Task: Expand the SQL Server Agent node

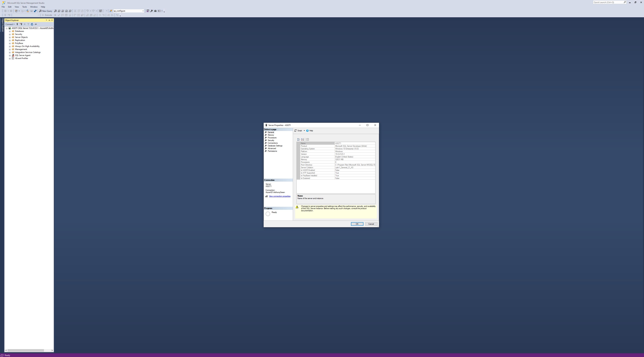Action: pyautogui.click(x=10, y=56)
